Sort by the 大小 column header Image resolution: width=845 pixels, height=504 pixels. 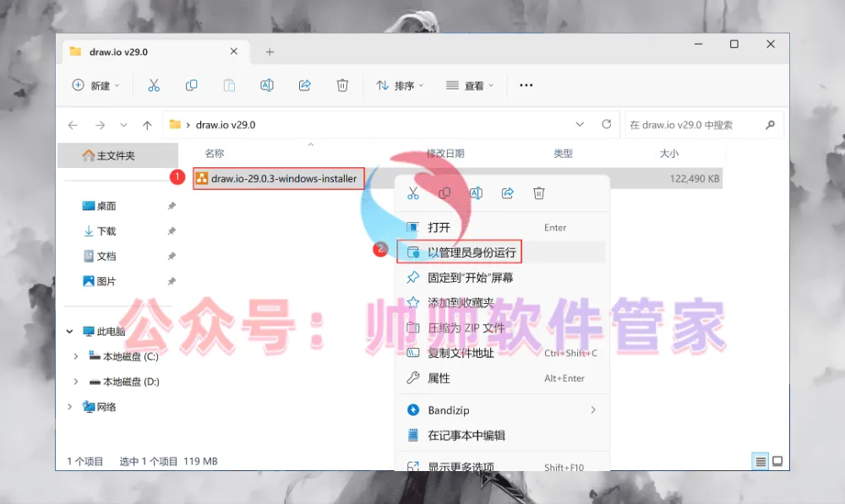[668, 154]
